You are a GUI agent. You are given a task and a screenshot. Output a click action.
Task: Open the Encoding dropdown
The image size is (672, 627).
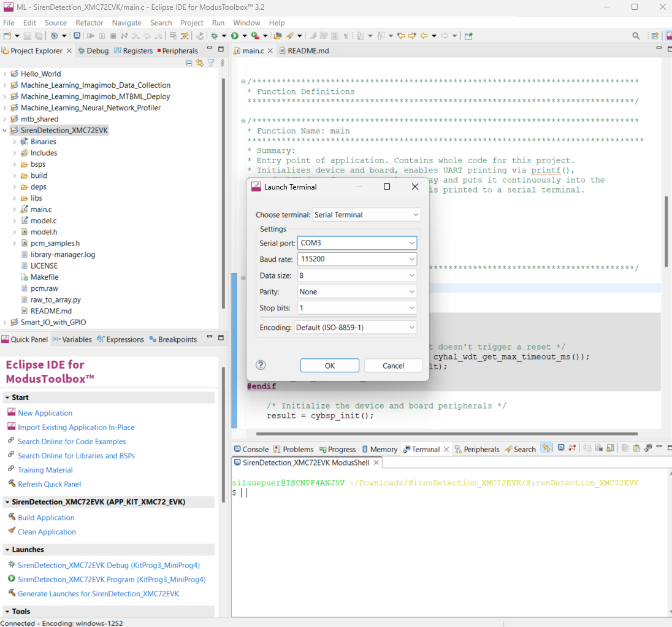pos(355,328)
